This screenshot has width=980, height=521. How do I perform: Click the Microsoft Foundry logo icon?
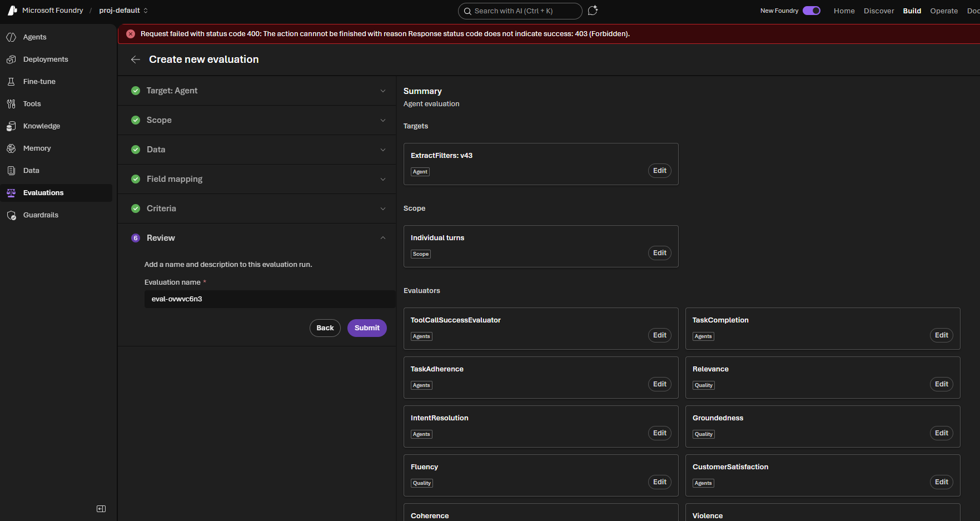pos(12,11)
